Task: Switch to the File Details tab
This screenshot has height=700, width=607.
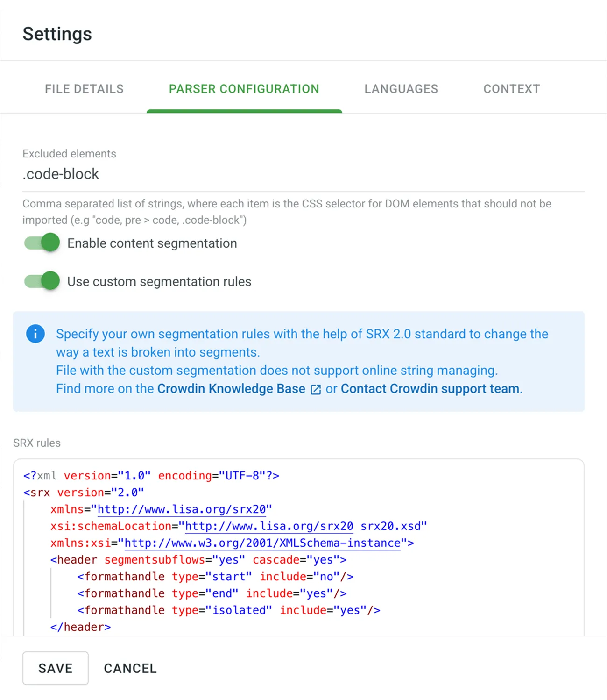Action: click(84, 89)
